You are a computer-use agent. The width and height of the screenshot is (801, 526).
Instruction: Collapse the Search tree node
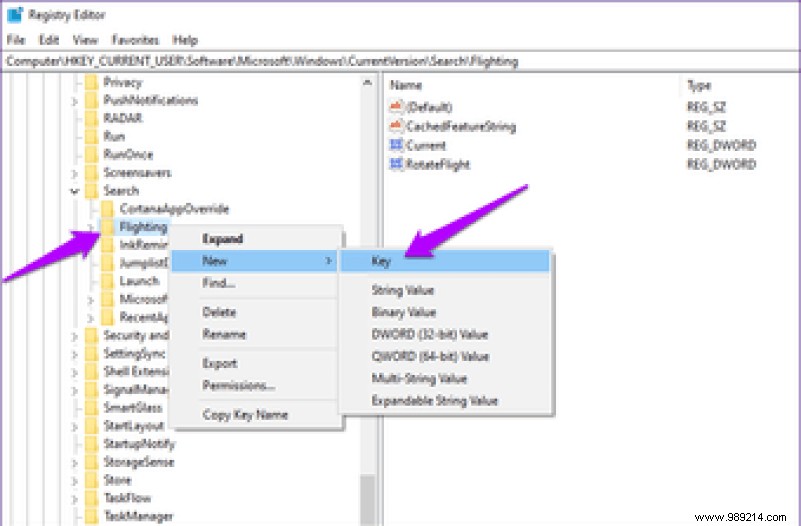pyautogui.click(x=75, y=192)
